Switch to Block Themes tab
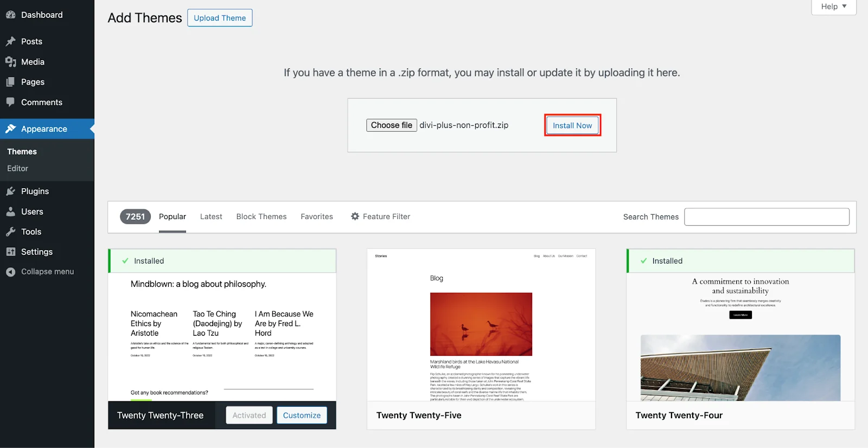The height and width of the screenshot is (448, 868). tap(261, 216)
